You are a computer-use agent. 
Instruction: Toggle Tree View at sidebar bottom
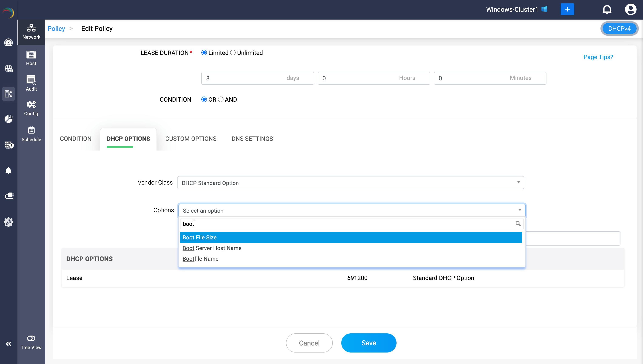coord(31,342)
